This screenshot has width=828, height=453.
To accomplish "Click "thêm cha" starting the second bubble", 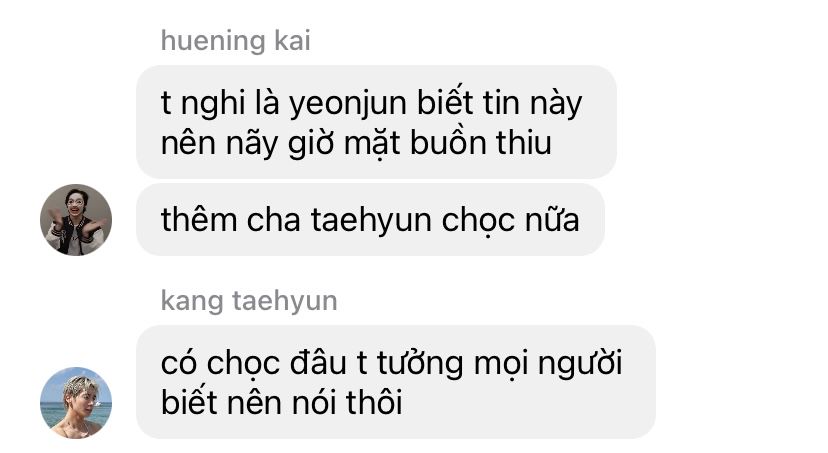I will [231, 220].
